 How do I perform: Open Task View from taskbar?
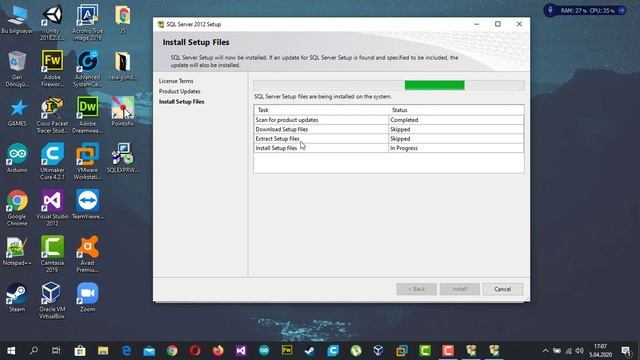pos(56,351)
